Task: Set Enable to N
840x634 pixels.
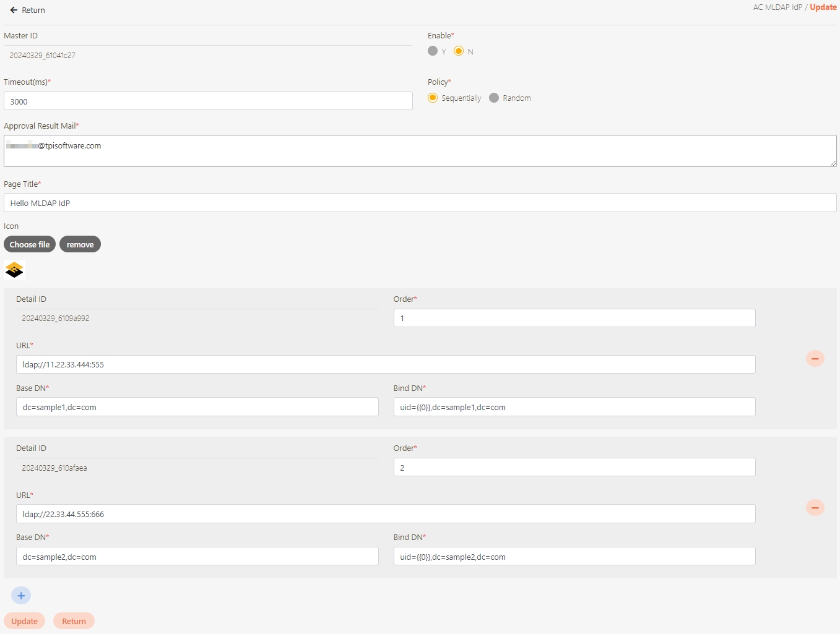Action: click(x=459, y=51)
